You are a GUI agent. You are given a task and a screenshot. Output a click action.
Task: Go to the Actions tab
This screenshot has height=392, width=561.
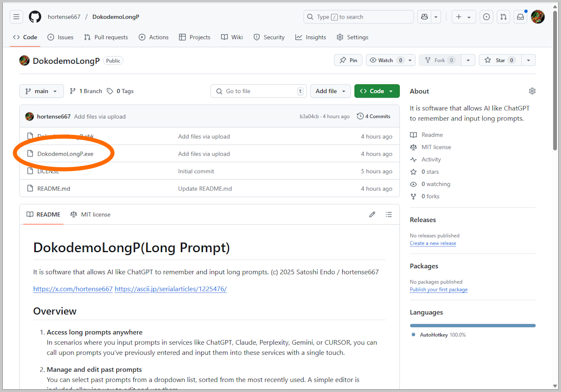pos(154,37)
